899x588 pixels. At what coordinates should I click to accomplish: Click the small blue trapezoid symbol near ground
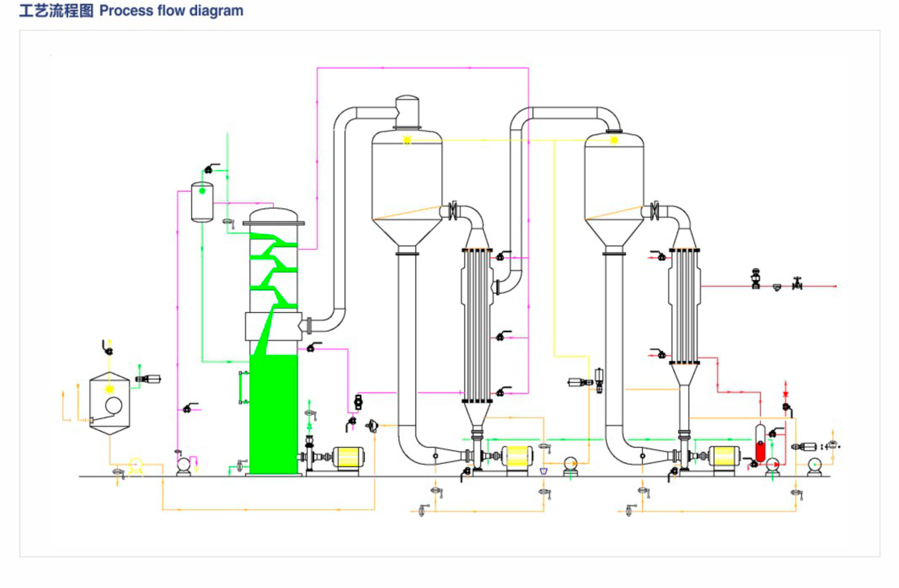pos(543,471)
